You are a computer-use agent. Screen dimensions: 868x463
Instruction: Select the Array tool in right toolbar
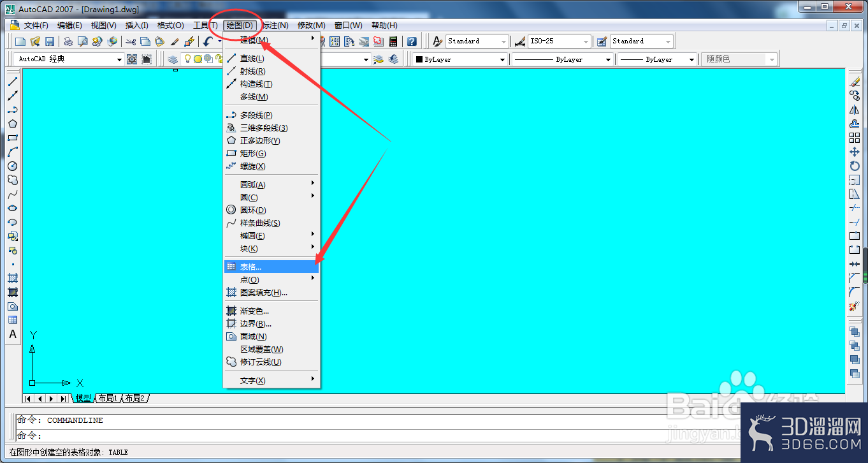[x=855, y=138]
